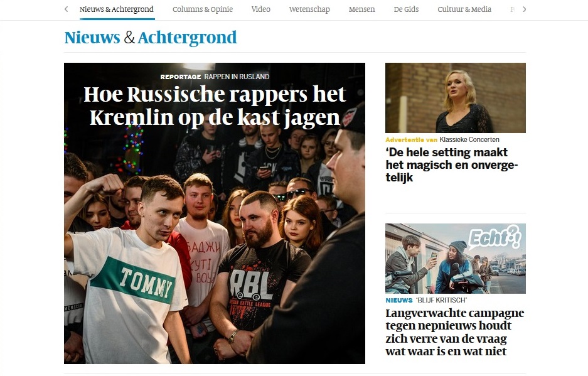
Task: Open the Video tab
Action: (x=260, y=9)
